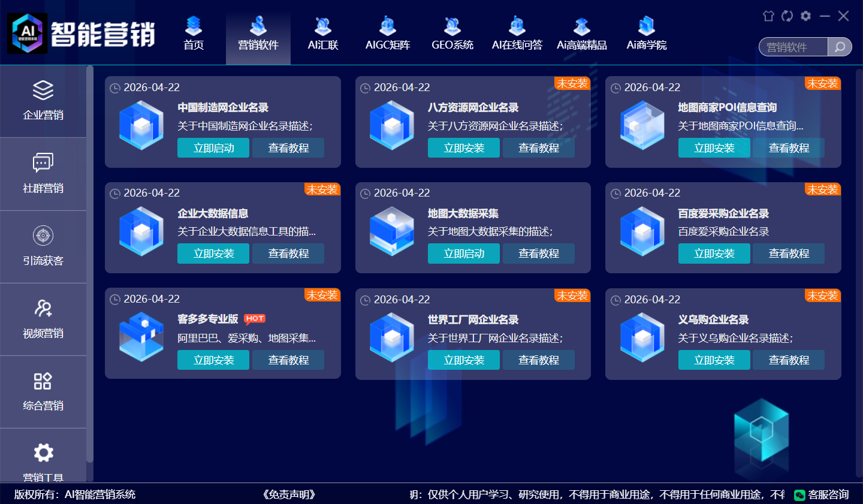
Task: Open the 综合营销 grid icon
Action: coord(43,381)
